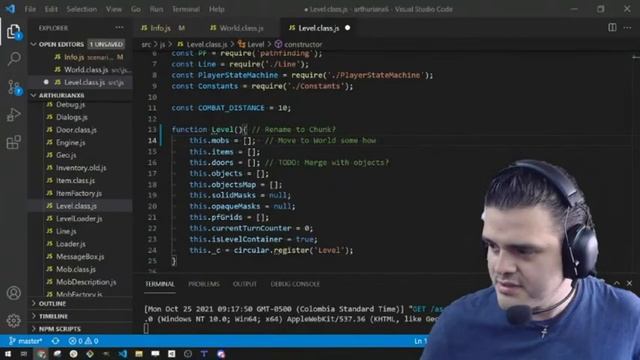Switch to the Debug Console panel tab
Viewport: 640px width, 360px height.
(x=295, y=284)
